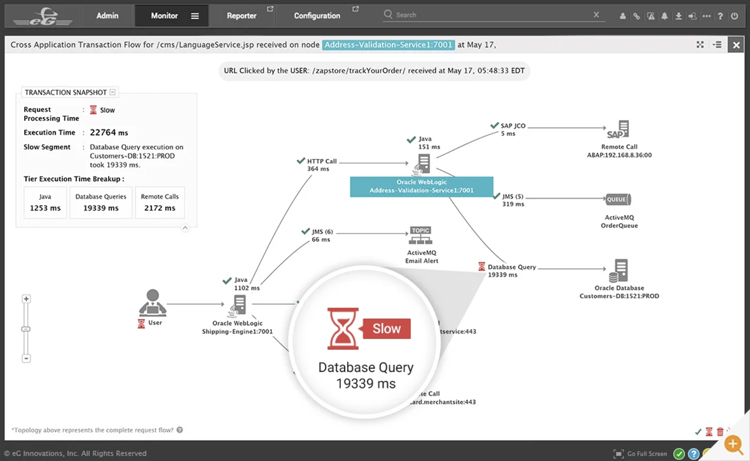This screenshot has height=461, width=750.
Task: Select the User node icon
Action: pyautogui.click(x=153, y=303)
